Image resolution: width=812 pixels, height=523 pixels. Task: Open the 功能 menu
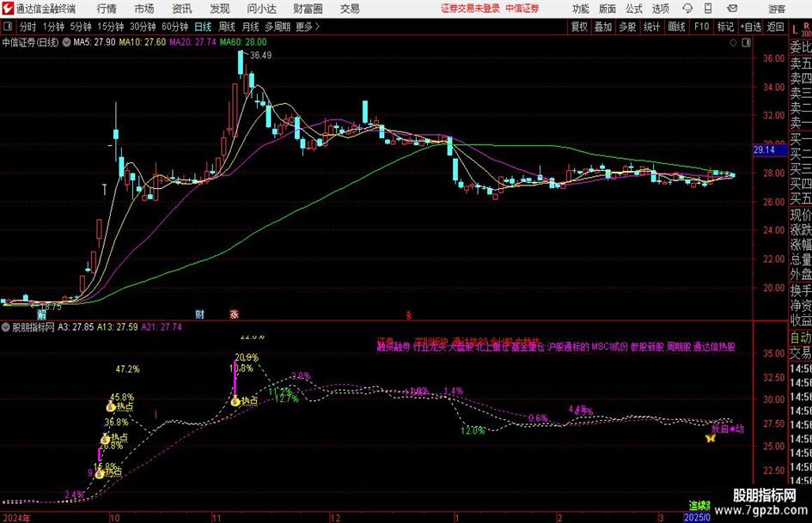[581, 9]
